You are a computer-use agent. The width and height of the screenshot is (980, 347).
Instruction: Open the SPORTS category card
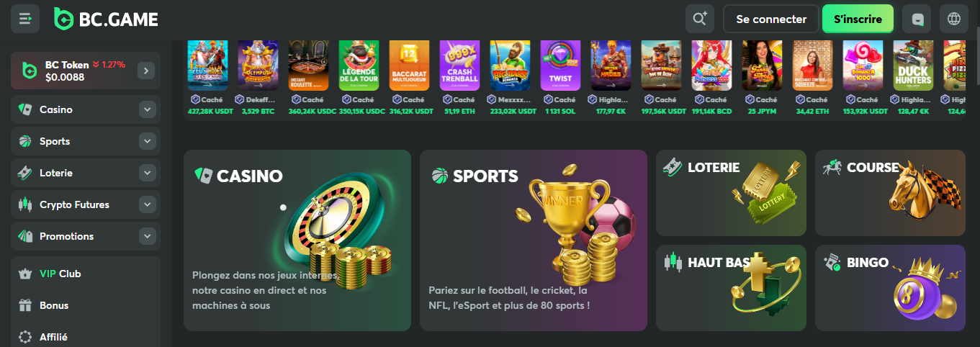534,240
